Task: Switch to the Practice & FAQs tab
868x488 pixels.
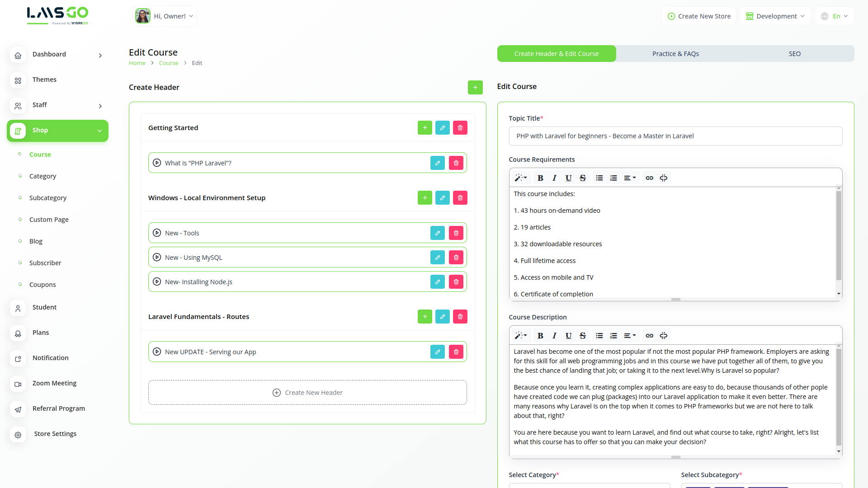Action: pos(675,54)
